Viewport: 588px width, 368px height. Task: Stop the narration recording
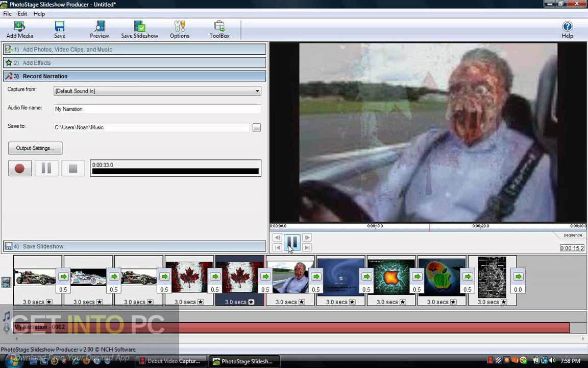(73, 168)
